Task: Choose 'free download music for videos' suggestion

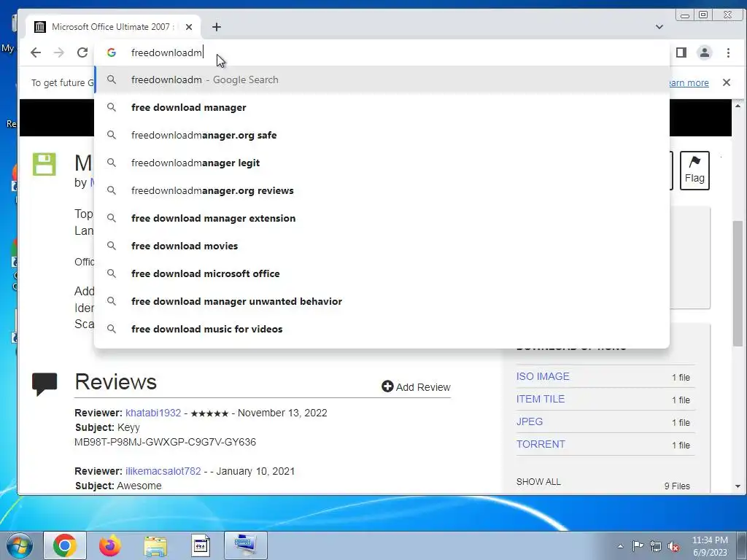Action: pos(382,329)
